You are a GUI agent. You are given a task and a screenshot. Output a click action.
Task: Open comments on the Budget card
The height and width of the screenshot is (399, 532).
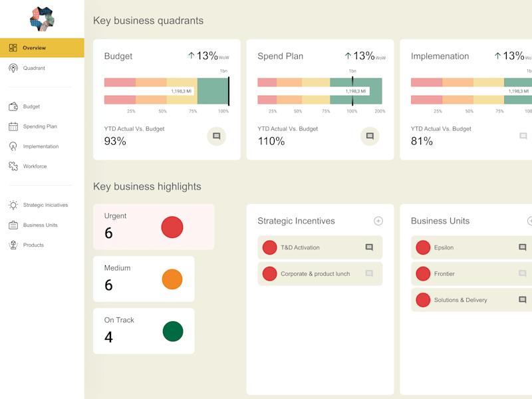pos(217,136)
